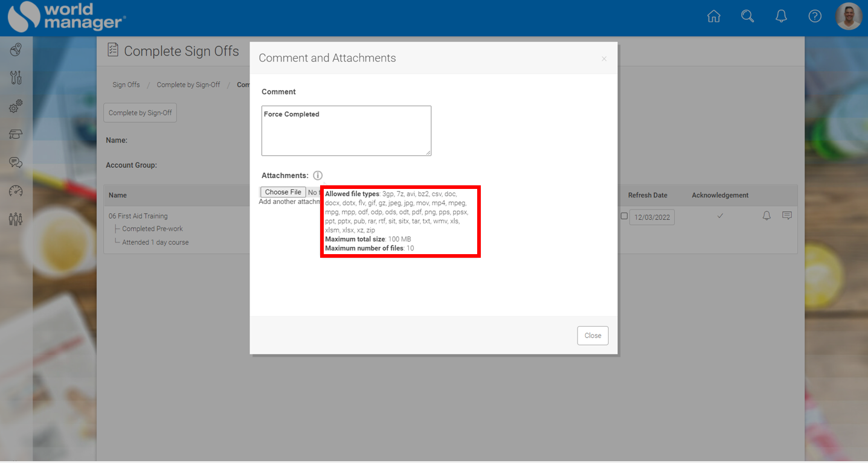Open the user profile avatar menu

pyautogui.click(x=848, y=17)
